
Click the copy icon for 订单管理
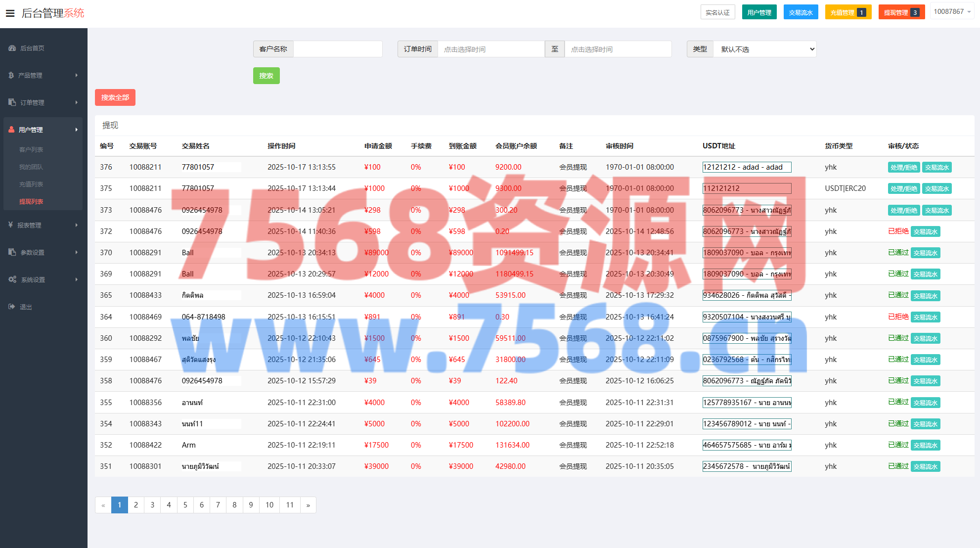[x=12, y=102]
